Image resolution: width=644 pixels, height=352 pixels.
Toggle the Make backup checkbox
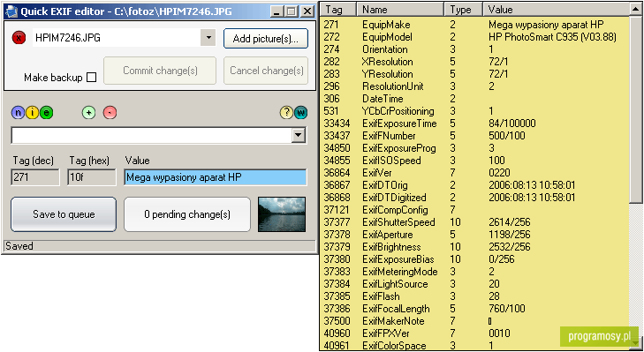coord(92,77)
